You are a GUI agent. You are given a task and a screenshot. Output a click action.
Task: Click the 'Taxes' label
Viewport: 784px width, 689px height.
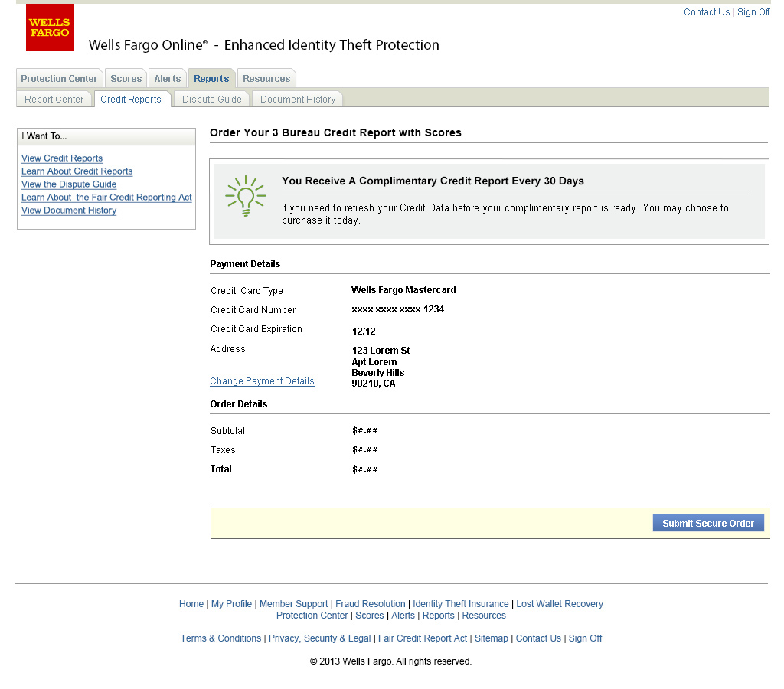click(223, 450)
